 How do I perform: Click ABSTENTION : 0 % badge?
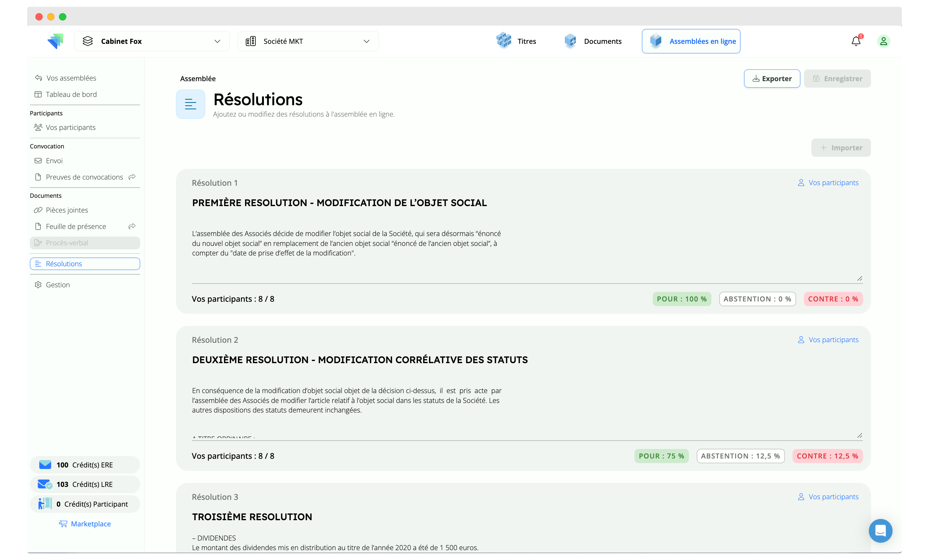[x=757, y=299]
